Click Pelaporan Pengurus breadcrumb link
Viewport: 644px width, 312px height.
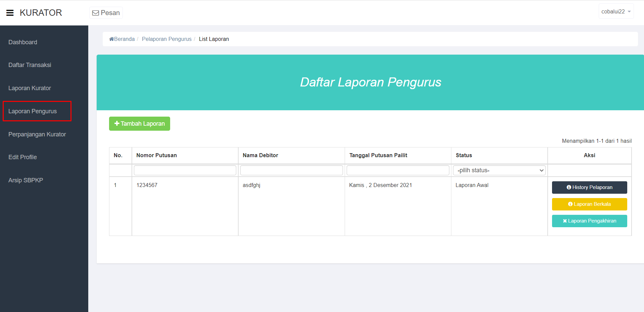(167, 39)
